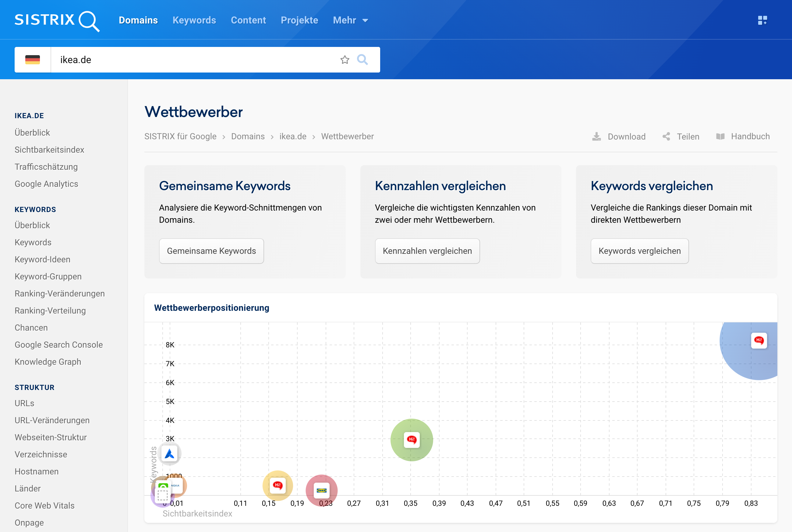
Task: Click the domain search input field
Action: tap(193, 60)
